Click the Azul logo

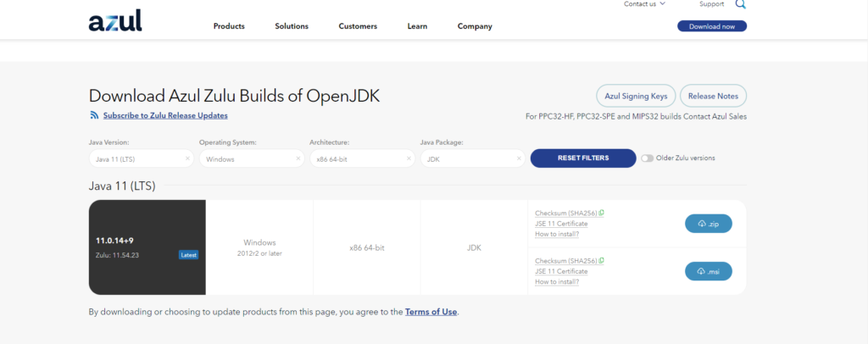115,21
